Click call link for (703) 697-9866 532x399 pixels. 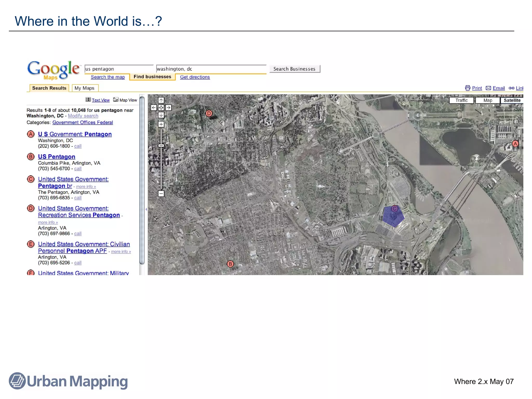[x=78, y=234]
